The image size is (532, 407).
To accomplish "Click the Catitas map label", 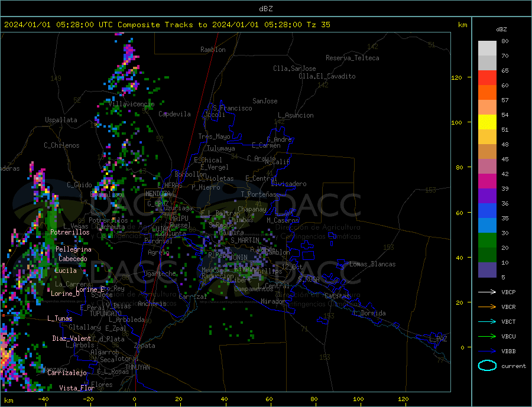I will pyautogui.click(x=337, y=296).
